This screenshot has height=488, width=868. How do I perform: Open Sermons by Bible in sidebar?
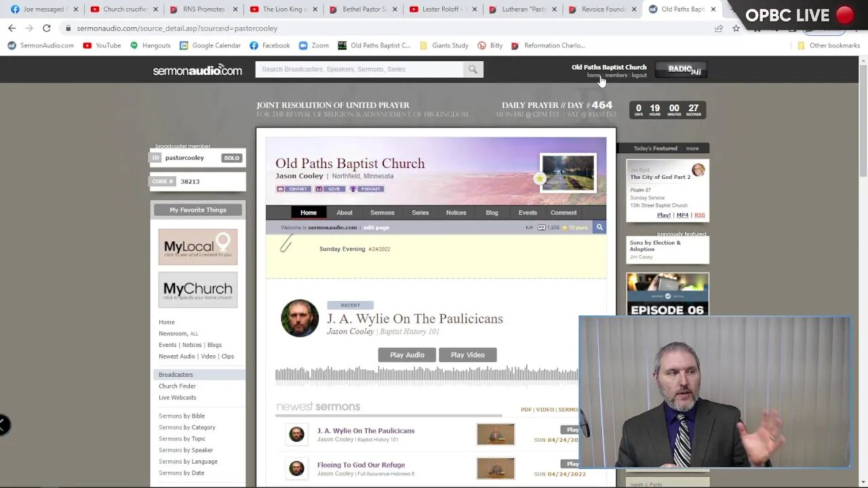tap(182, 416)
